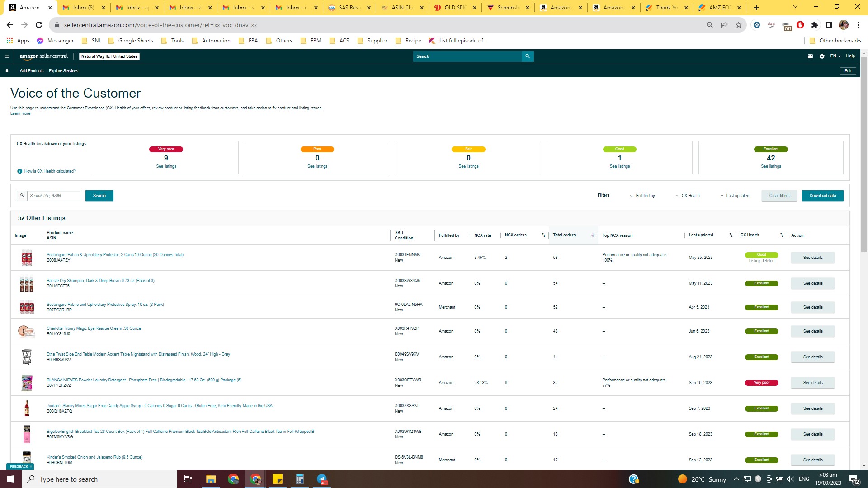Click the info icon for CX Health calculation

(19, 171)
